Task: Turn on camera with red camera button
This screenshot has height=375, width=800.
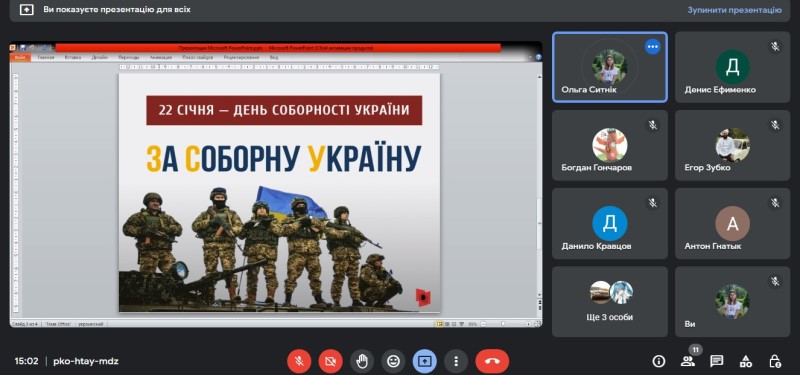Action: click(331, 361)
